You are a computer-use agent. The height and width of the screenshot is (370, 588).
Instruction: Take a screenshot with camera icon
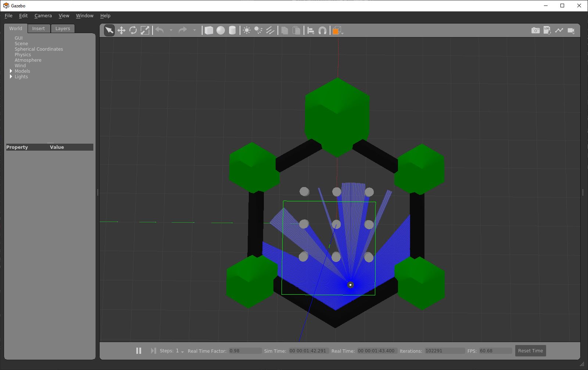[x=535, y=30]
